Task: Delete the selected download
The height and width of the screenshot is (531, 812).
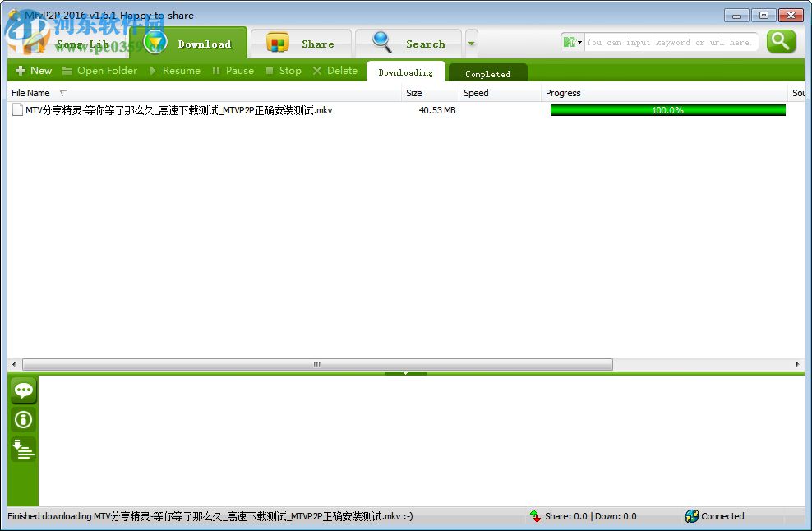Action: 335,71
